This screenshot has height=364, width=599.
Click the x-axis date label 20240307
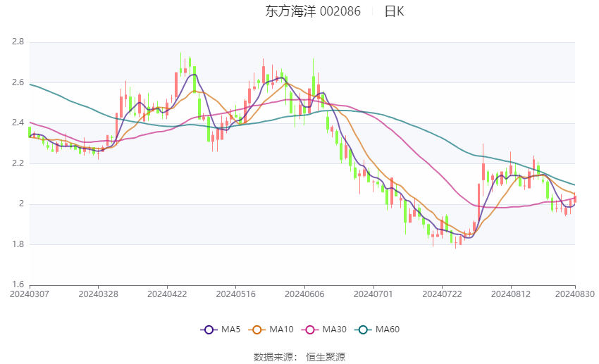[x=30, y=294]
